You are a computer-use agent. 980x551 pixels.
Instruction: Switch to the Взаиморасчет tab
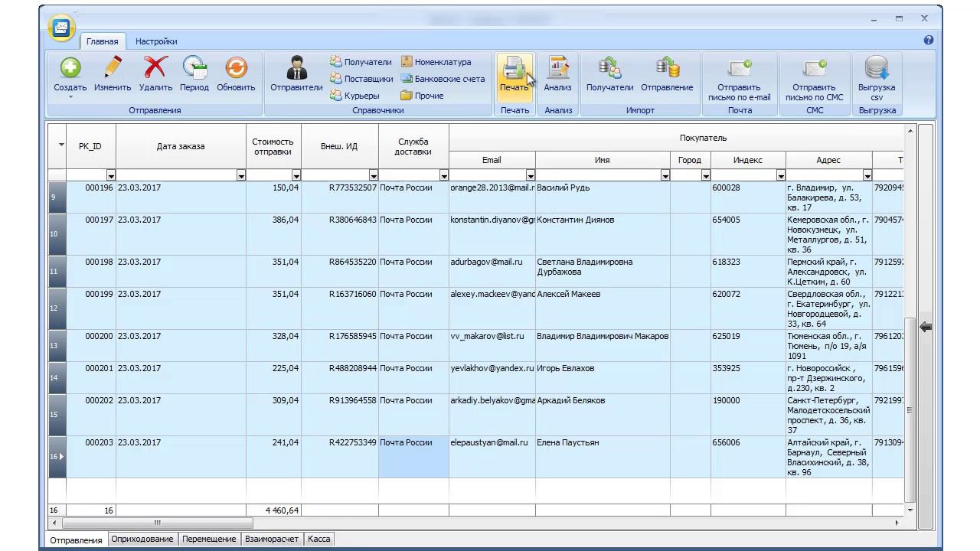click(272, 539)
